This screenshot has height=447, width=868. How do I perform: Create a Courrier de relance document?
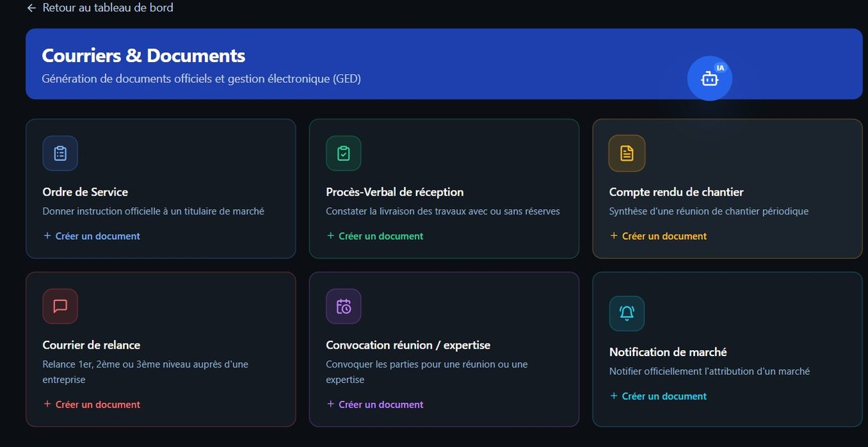[x=91, y=404]
